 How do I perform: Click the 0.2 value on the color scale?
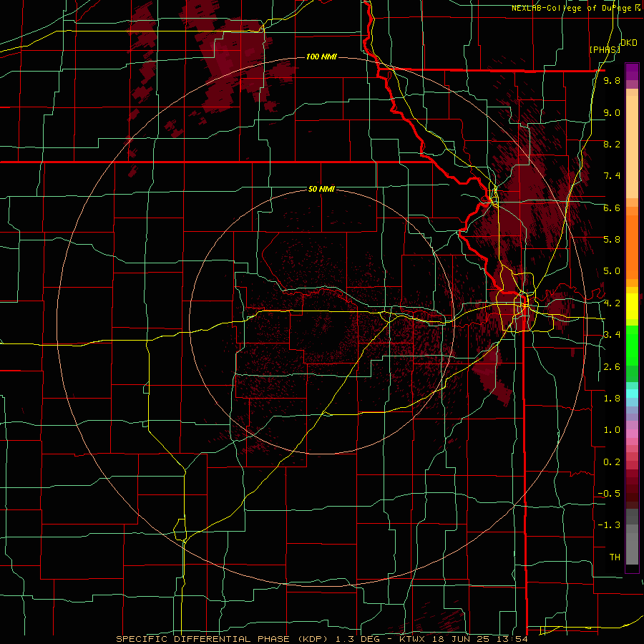612,462
